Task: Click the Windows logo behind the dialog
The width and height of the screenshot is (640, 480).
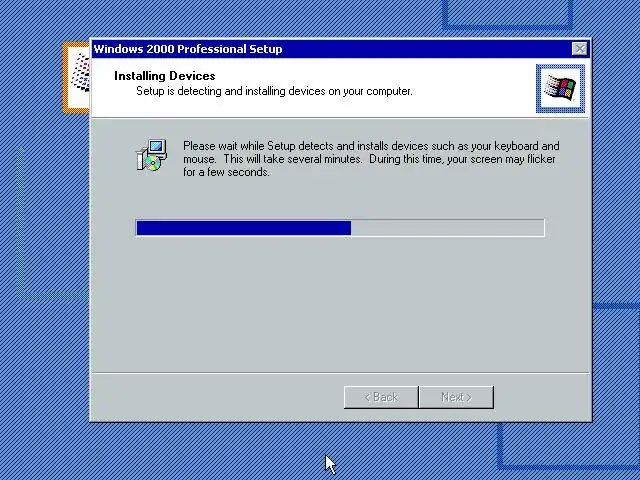Action: (x=77, y=77)
